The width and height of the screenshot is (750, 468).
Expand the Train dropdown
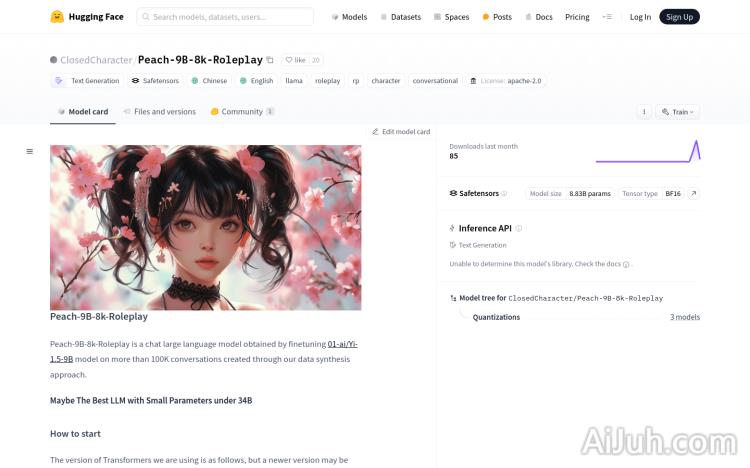(x=679, y=112)
